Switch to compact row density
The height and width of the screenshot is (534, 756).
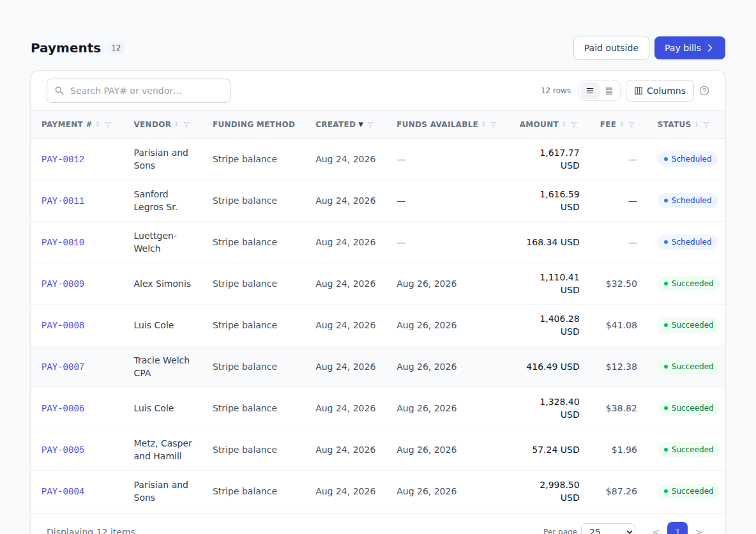coord(609,91)
